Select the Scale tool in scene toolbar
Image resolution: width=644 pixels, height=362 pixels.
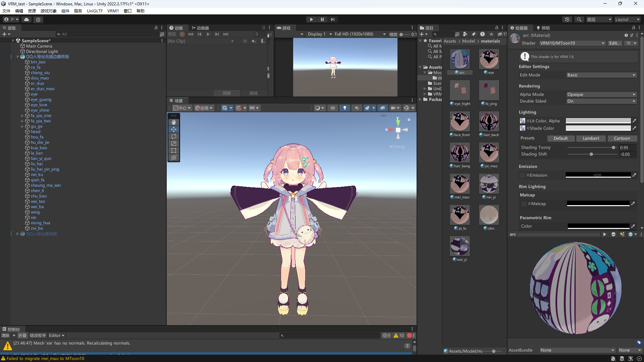(x=173, y=143)
